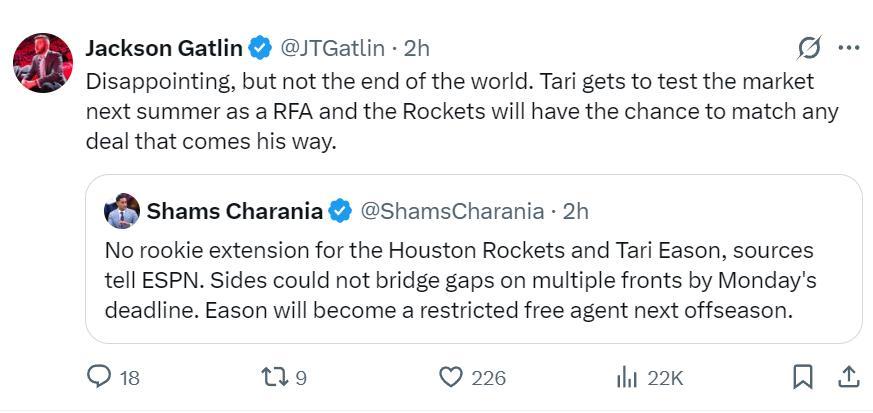Open Jackson Gatlin's profile picture
The height and width of the screenshot is (413, 873).
click(x=43, y=62)
